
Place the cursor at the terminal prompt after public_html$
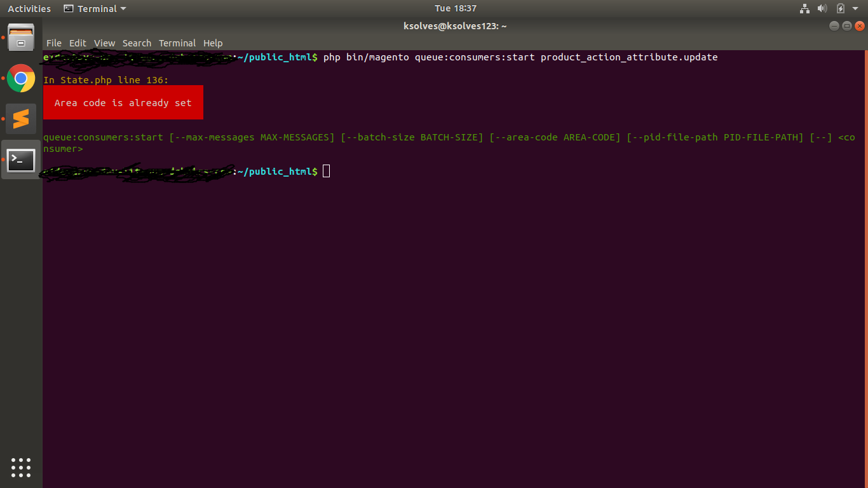coord(326,171)
